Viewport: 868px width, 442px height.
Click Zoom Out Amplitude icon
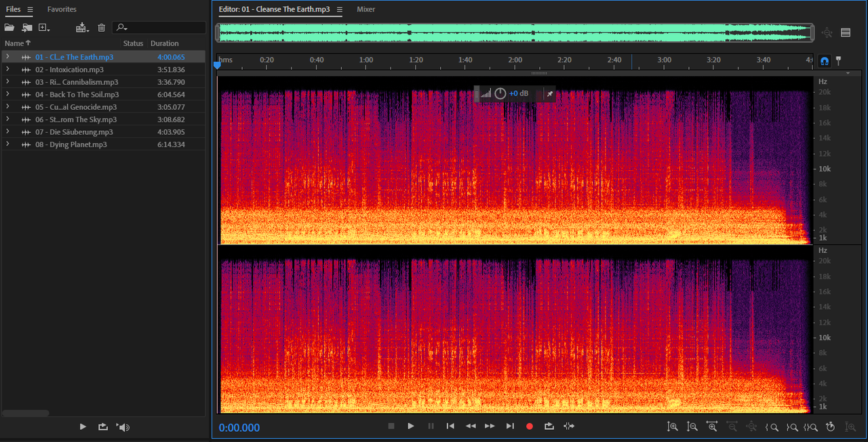point(692,426)
